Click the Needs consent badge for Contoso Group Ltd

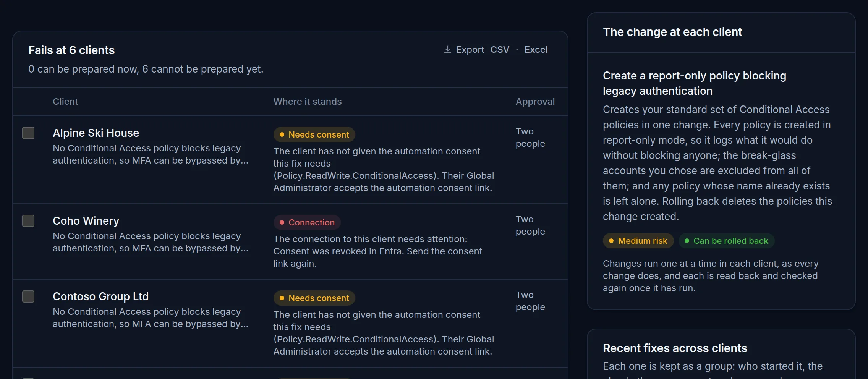(x=314, y=298)
